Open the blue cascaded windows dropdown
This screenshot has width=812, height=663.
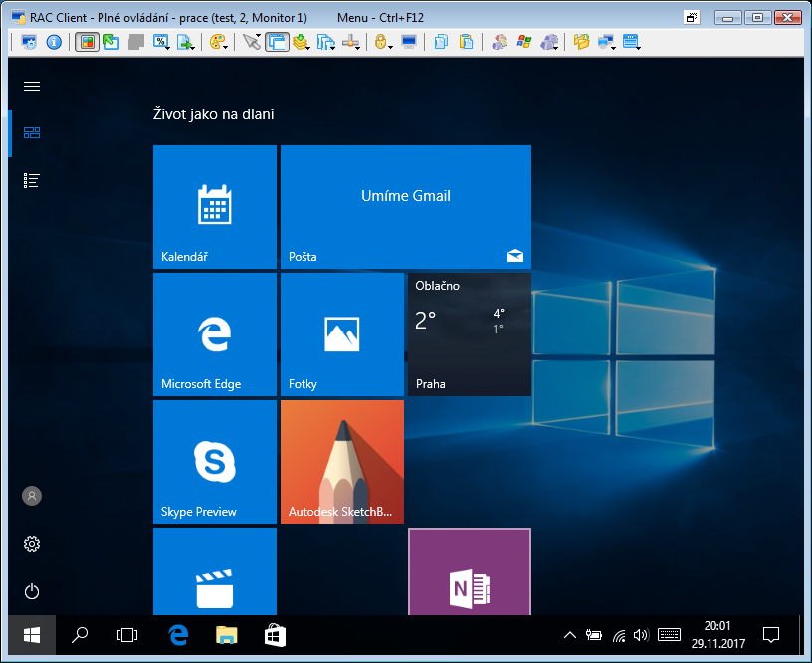coord(325,42)
